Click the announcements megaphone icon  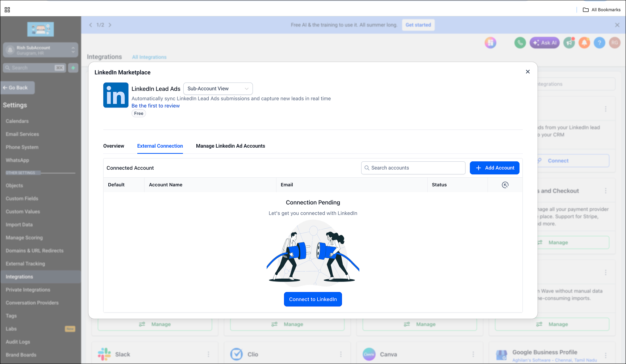569,43
